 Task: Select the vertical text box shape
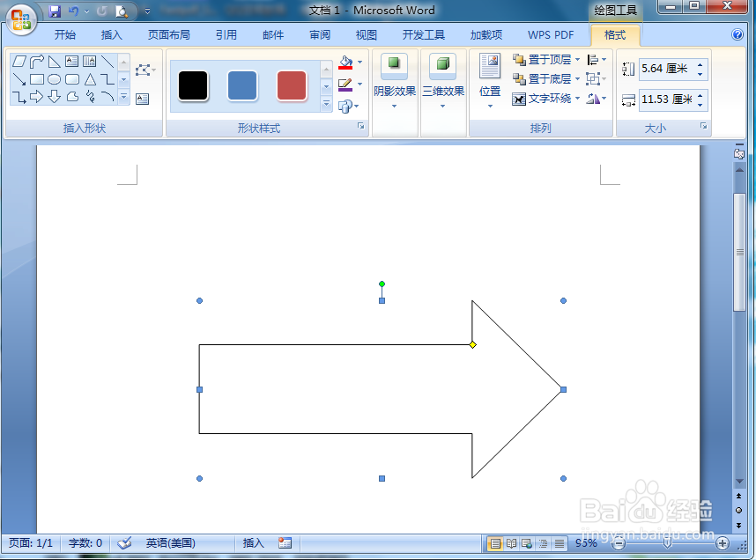click(90, 62)
